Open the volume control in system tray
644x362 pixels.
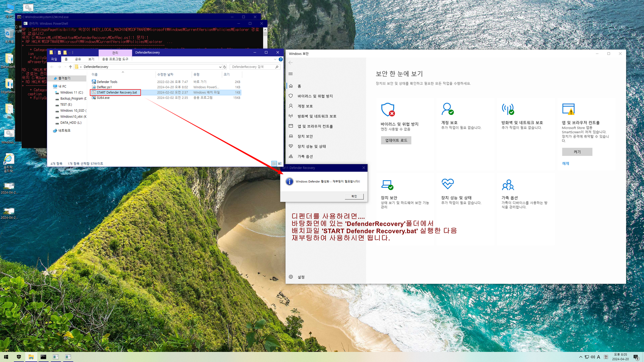pyautogui.click(x=593, y=357)
